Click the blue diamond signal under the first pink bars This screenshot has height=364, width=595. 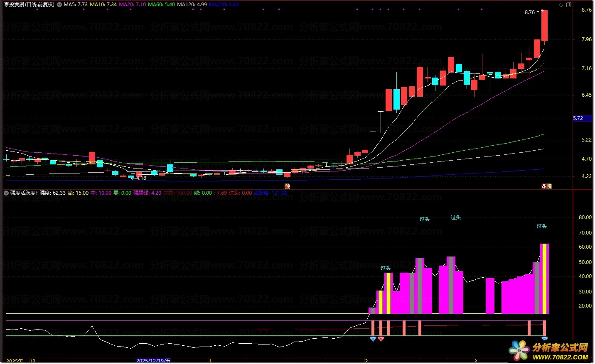tap(373, 339)
